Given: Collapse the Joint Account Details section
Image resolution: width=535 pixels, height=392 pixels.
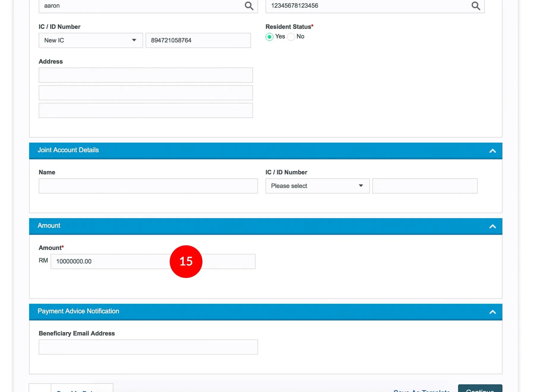Looking at the screenshot, I should [492, 151].
